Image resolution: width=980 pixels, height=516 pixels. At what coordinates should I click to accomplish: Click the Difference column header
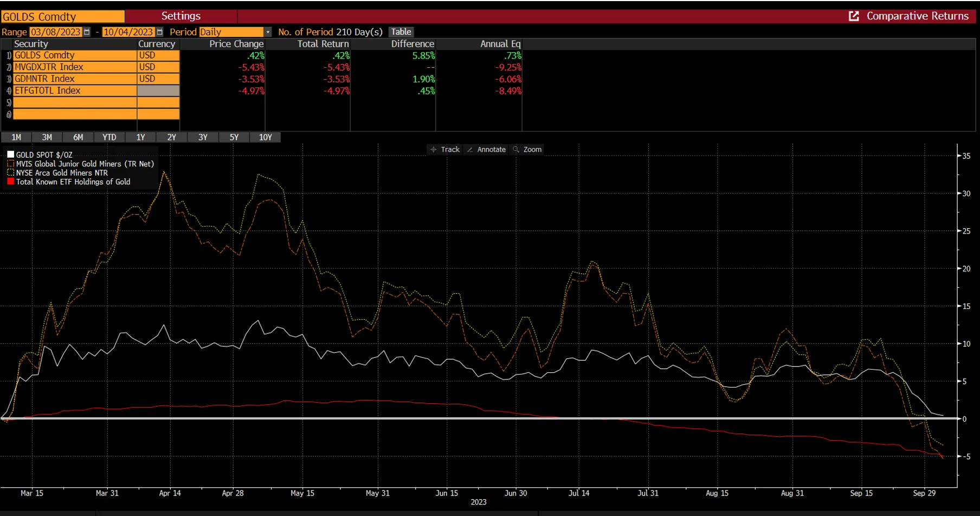(x=412, y=44)
